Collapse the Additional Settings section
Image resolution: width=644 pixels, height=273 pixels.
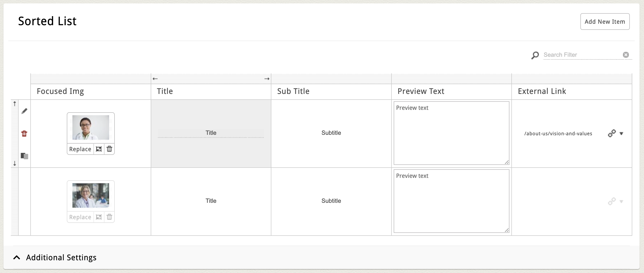click(x=17, y=258)
